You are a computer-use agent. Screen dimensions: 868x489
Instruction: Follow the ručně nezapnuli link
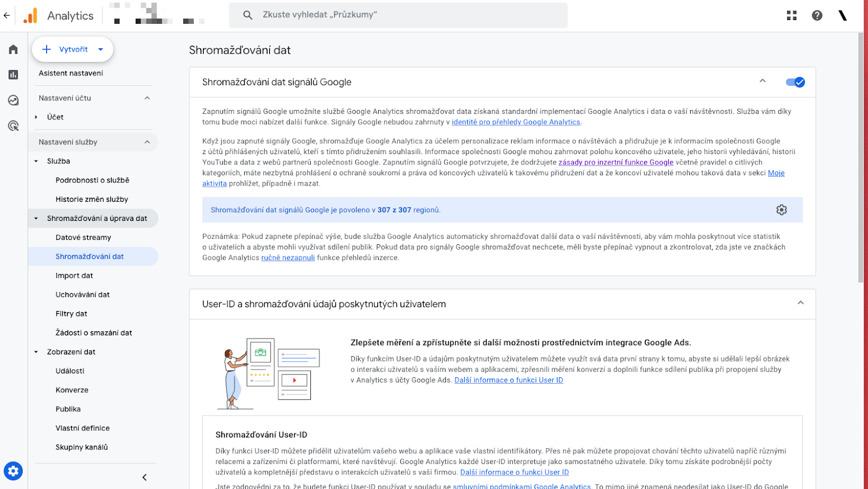[x=288, y=258]
